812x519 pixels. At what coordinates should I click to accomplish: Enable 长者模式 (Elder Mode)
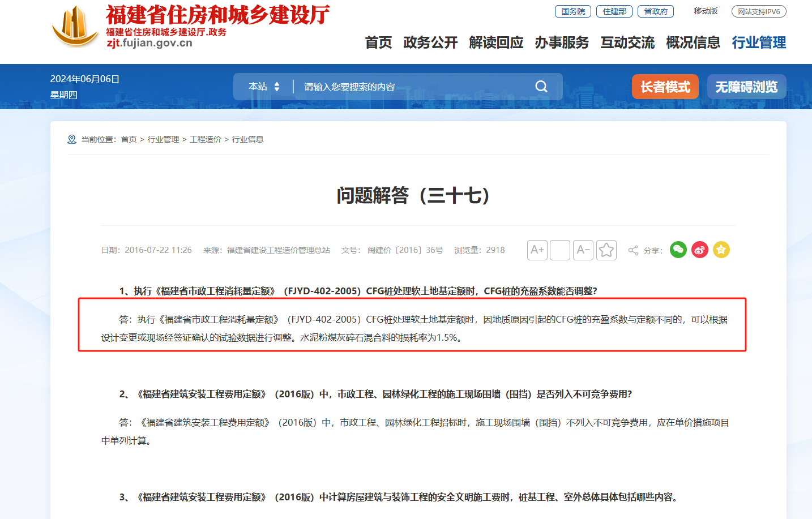tap(665, 86)
